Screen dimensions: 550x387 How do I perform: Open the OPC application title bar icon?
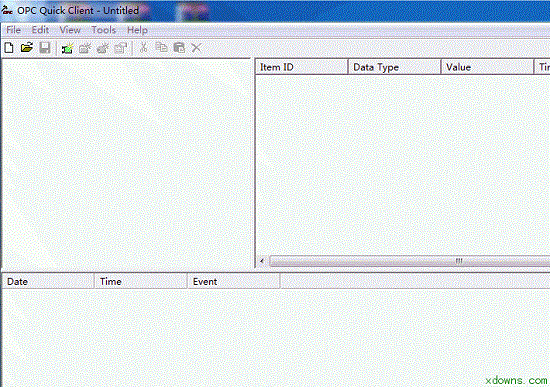7,10
